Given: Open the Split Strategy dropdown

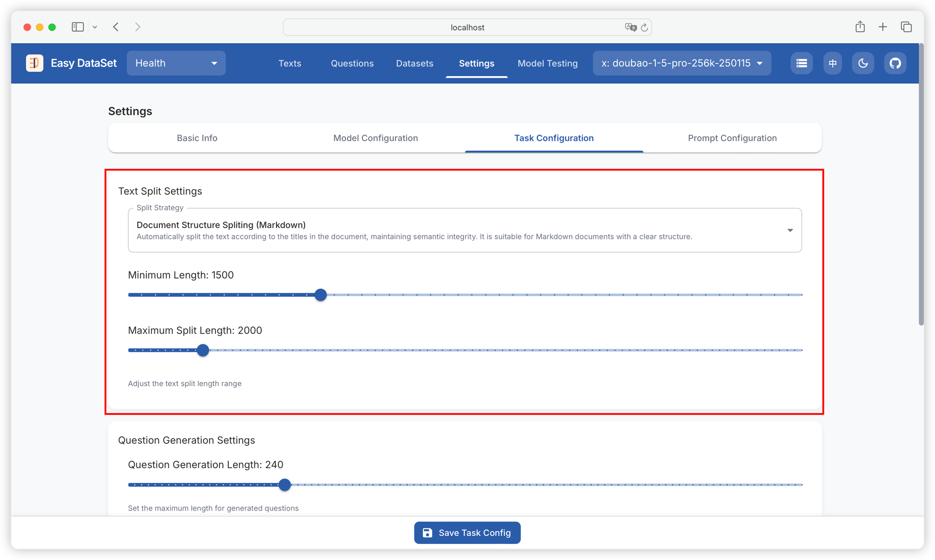Looking at the screenshot, I should pyautogui.click(x=465, y=230).
